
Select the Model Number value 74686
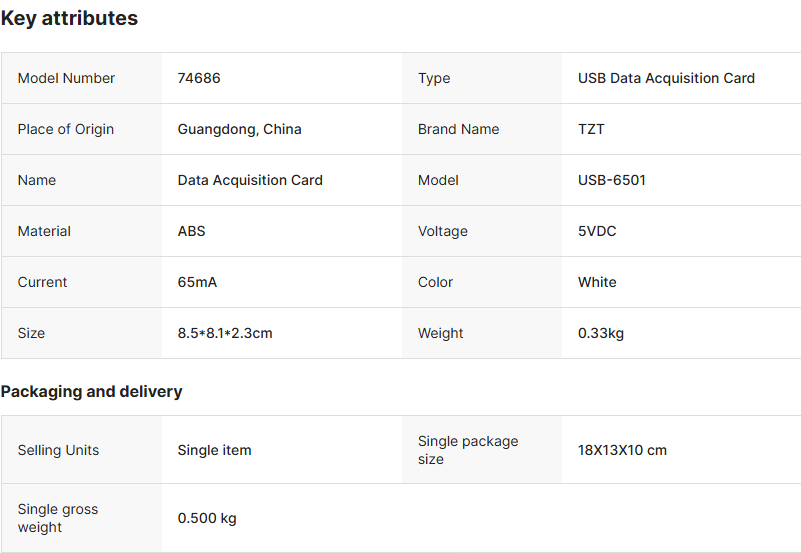tap(199, 78)
